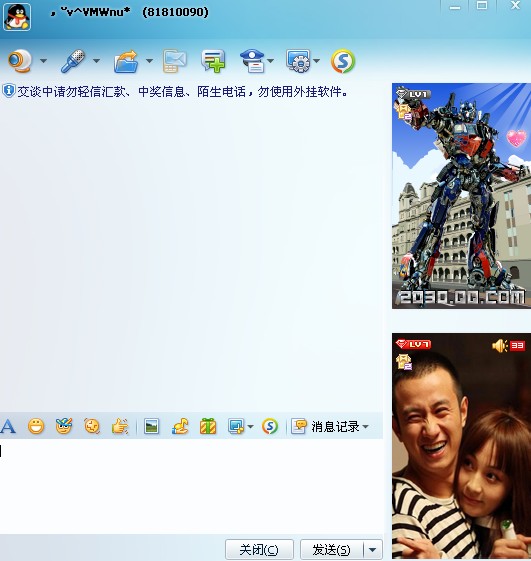Toggle sound speaker icon on lower show
The image size is (531, 561).
500,346
